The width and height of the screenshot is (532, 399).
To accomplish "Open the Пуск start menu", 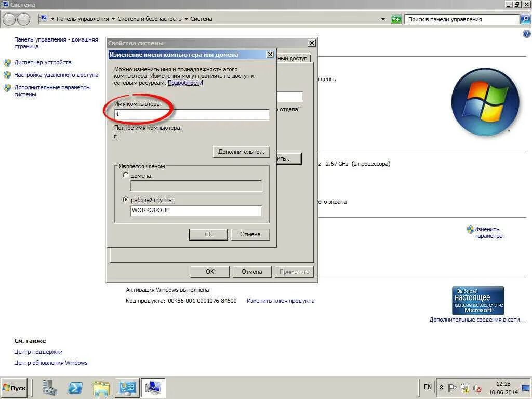I will 14,388.
